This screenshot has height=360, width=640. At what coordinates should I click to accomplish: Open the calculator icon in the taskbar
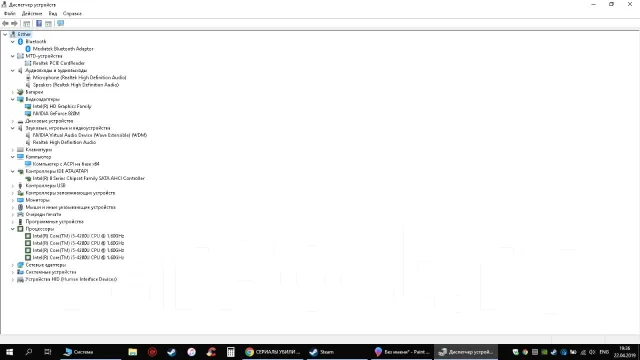tap(231, 352)
